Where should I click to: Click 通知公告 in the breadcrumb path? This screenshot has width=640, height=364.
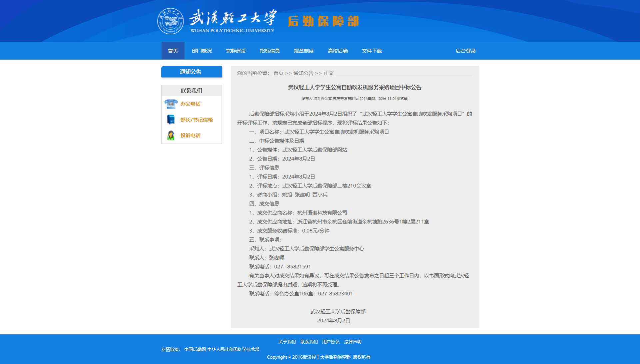pyautogui.click(x=303, y=73)
